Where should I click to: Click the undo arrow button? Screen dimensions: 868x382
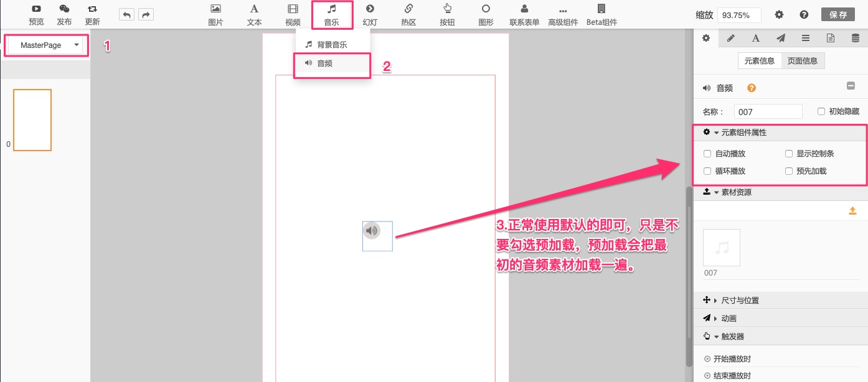click(x=126, y=14)
